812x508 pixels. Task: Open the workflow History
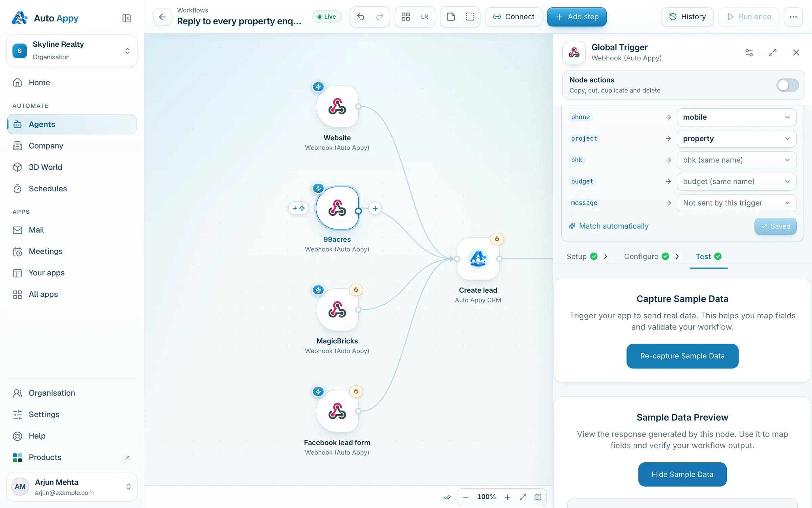[687, 17]
